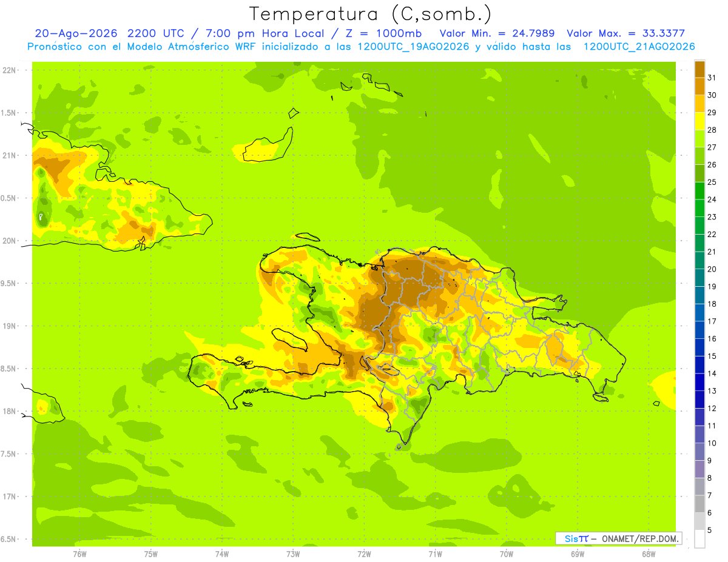This screenshot has width=728, height=562.
Task: Click the "68W" longitude label
Action: pyautogui.click(x=649, y=554)
